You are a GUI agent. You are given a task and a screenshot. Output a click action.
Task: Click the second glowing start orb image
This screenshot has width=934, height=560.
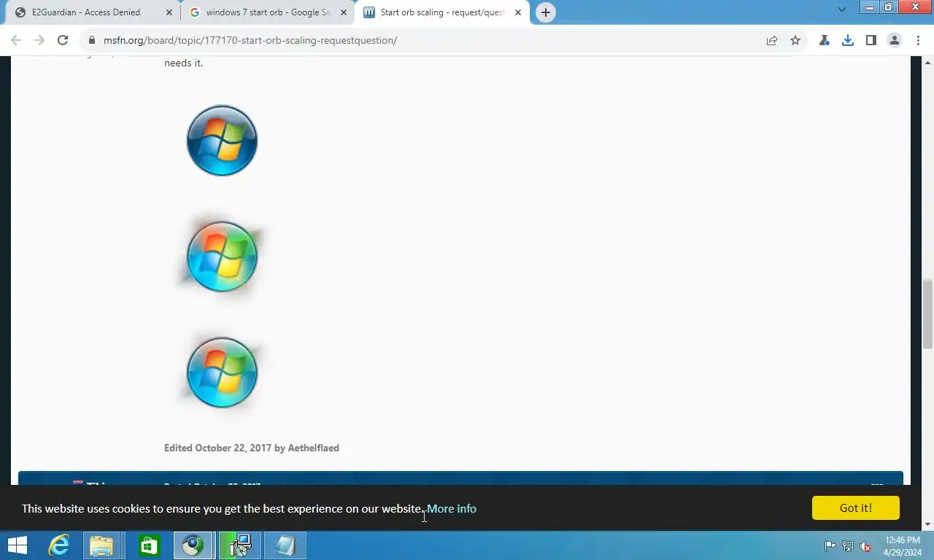tap(222, 256)
